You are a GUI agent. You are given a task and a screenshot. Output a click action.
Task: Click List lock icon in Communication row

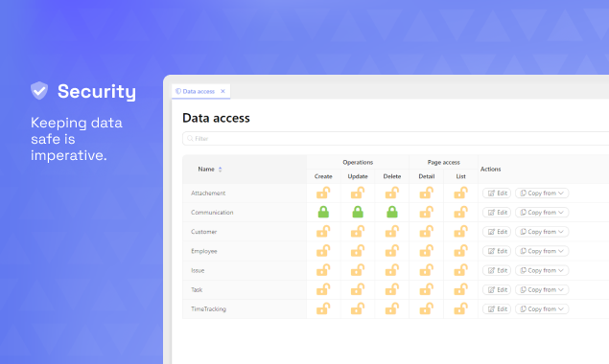460,213
